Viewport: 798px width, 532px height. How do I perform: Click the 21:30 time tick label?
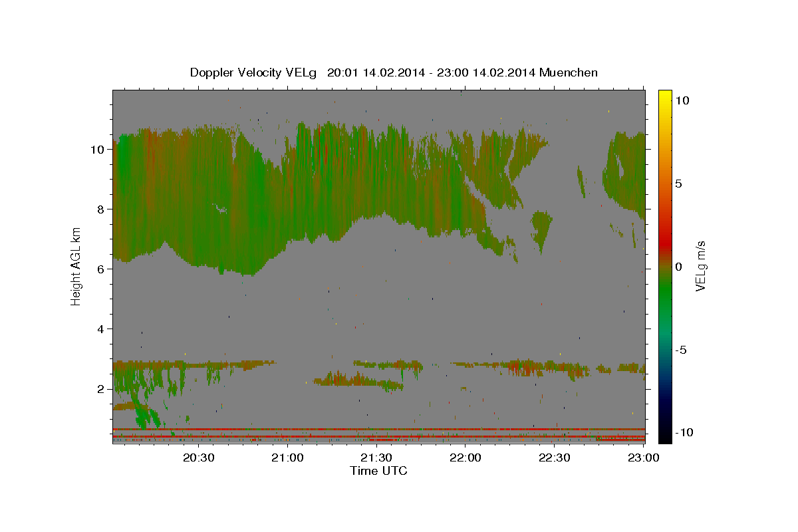[x=376, y=458]
